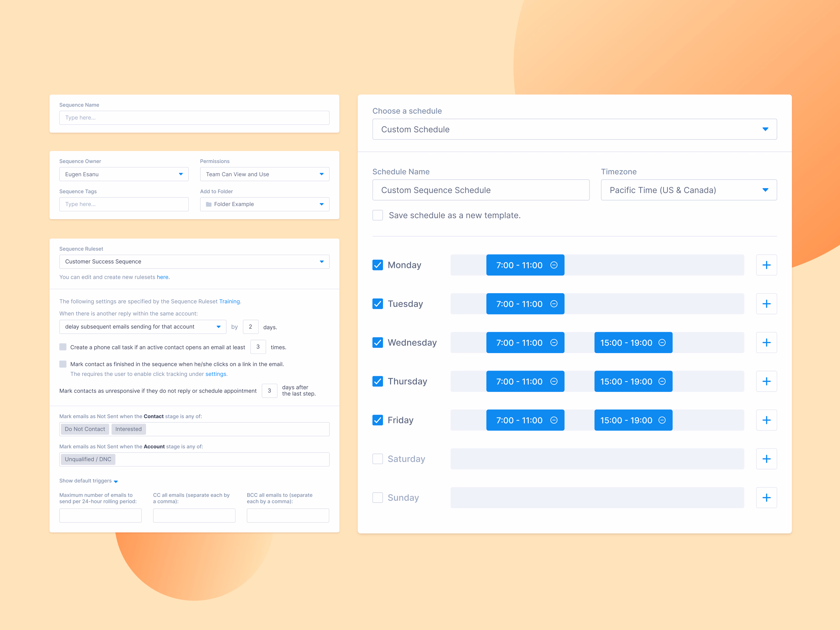This screenshot has height=630, width=840.
Task: Click the Schedule Name input field
Action: [481, 190]
